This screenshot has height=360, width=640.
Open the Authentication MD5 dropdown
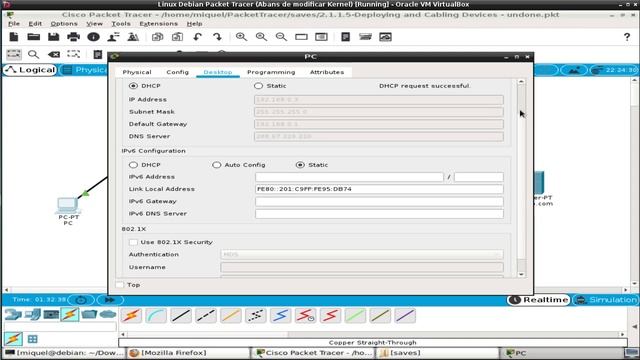362,254
